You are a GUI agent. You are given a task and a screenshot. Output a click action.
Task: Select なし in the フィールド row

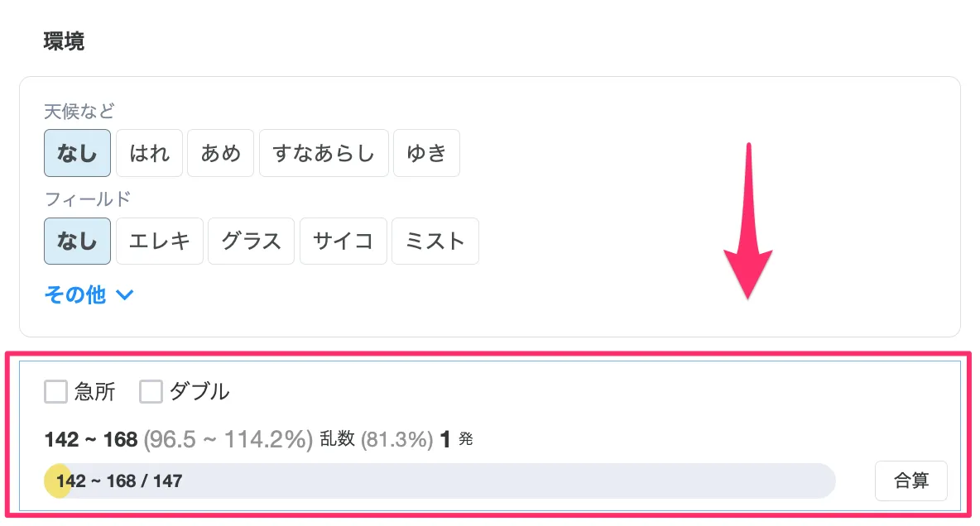[x=77, y=241]
